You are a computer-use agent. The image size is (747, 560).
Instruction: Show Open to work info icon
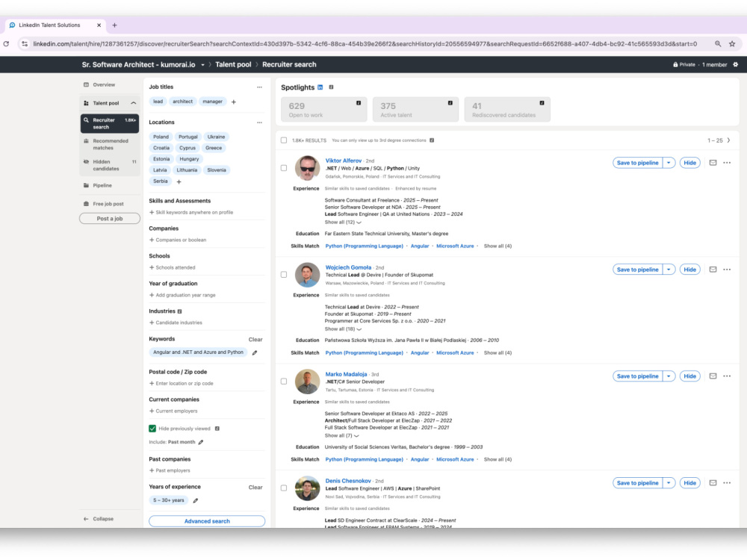[359, 103]
